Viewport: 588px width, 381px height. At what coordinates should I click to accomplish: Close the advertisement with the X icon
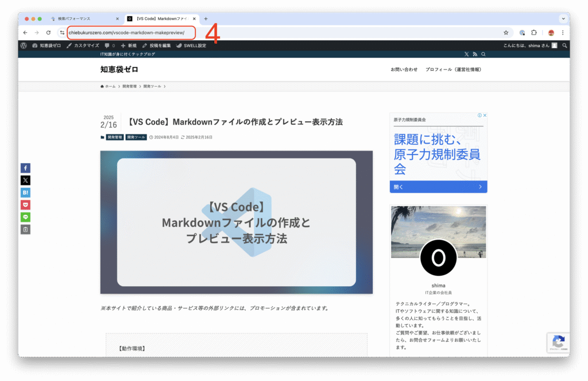(485, 116)
